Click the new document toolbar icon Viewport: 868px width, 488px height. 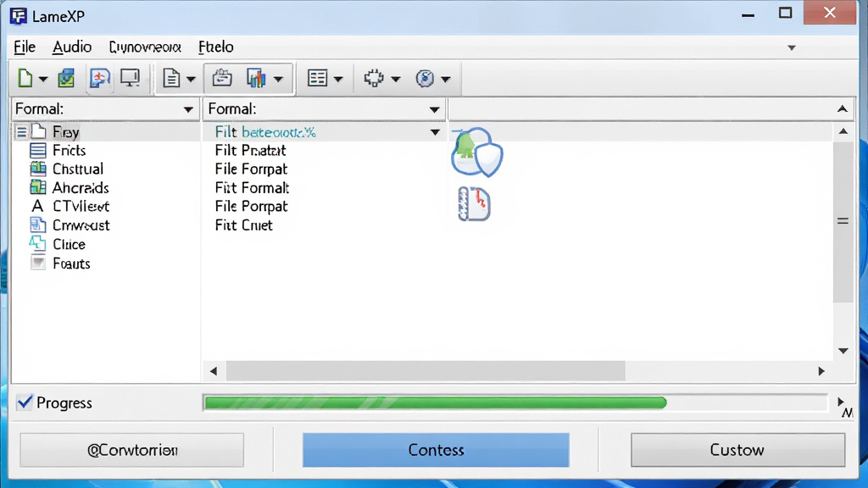[x=25, y=78]
